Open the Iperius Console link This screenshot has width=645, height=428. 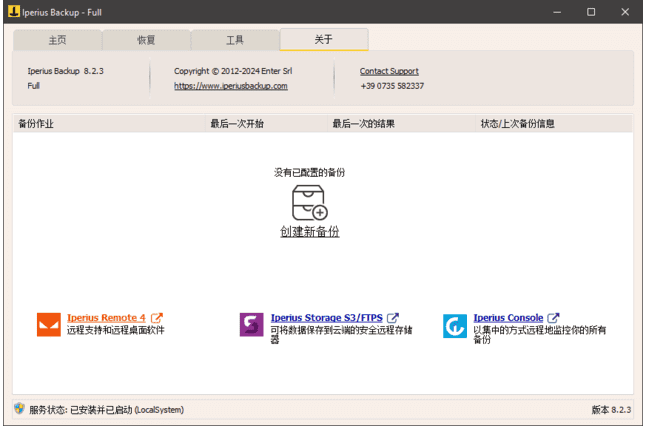click(x=508, y=318)
